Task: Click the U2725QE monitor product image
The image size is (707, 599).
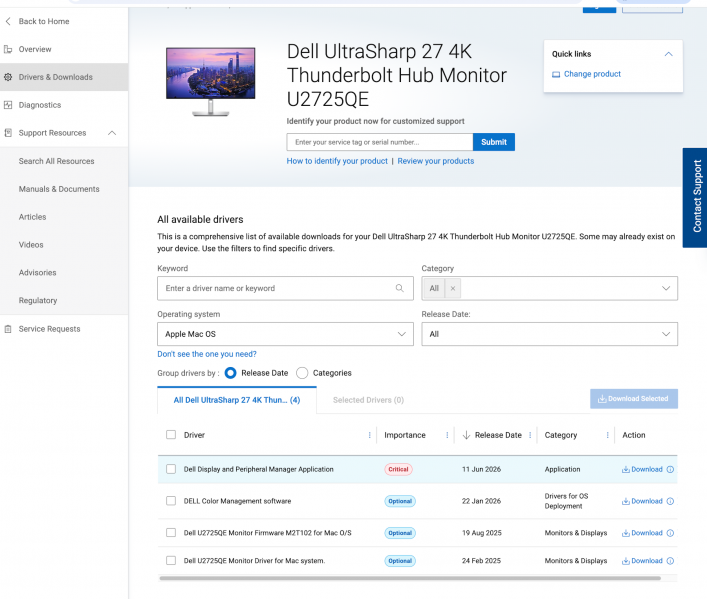Action: tap(210, 82)
